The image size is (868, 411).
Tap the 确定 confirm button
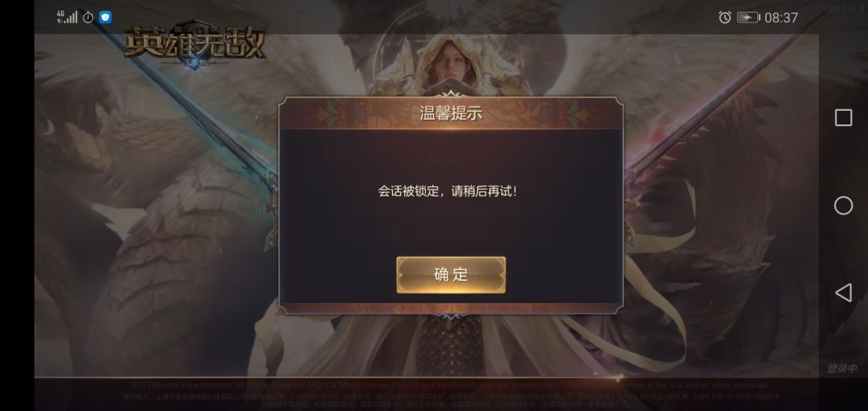point(451,275)
